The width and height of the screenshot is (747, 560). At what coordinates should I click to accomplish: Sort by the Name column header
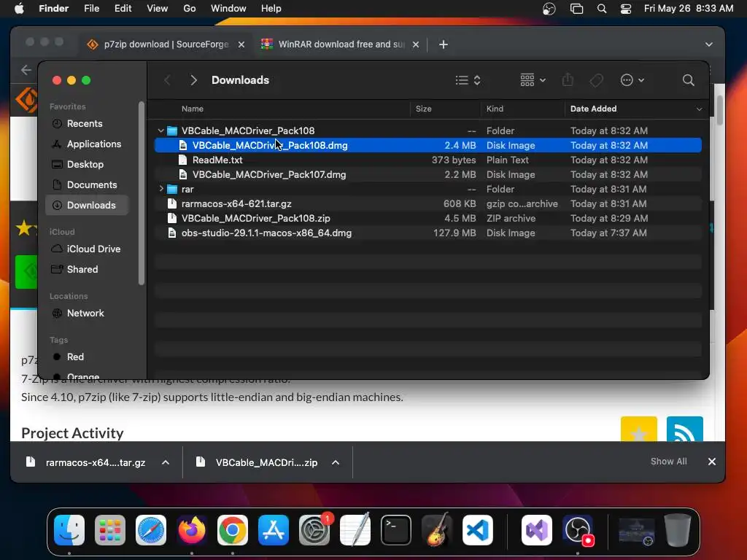[193, 109]
